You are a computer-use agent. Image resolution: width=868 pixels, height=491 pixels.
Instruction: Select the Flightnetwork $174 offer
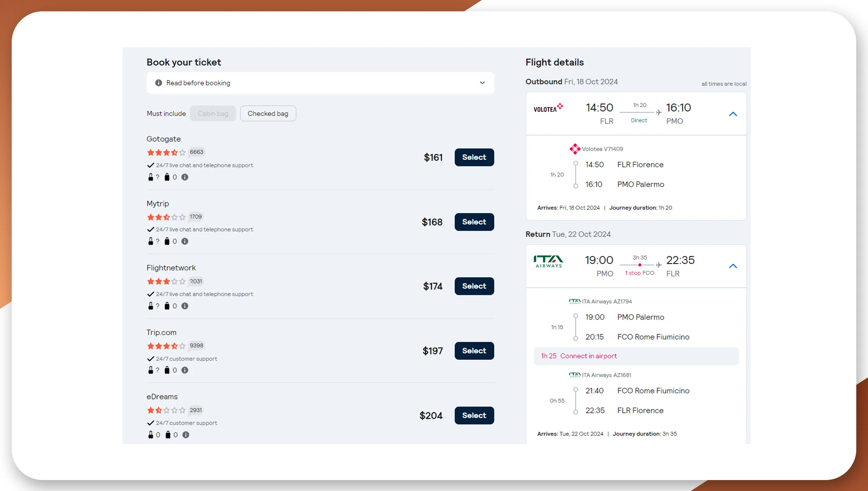point(474,286)
